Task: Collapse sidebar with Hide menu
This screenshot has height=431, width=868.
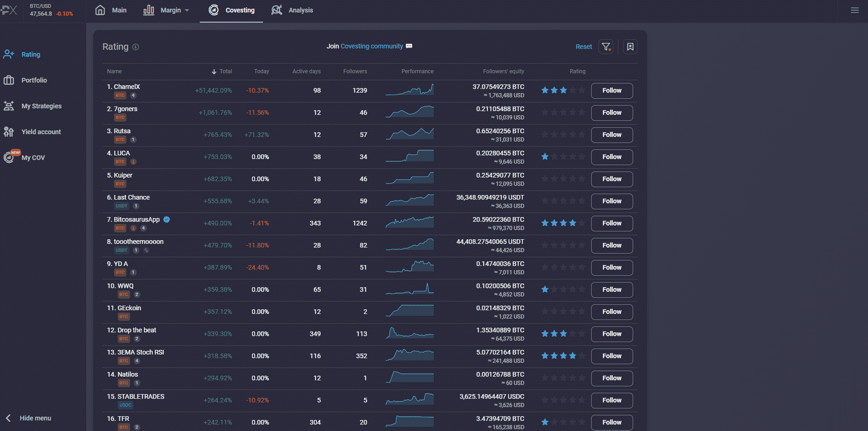Action: [35, 418]
